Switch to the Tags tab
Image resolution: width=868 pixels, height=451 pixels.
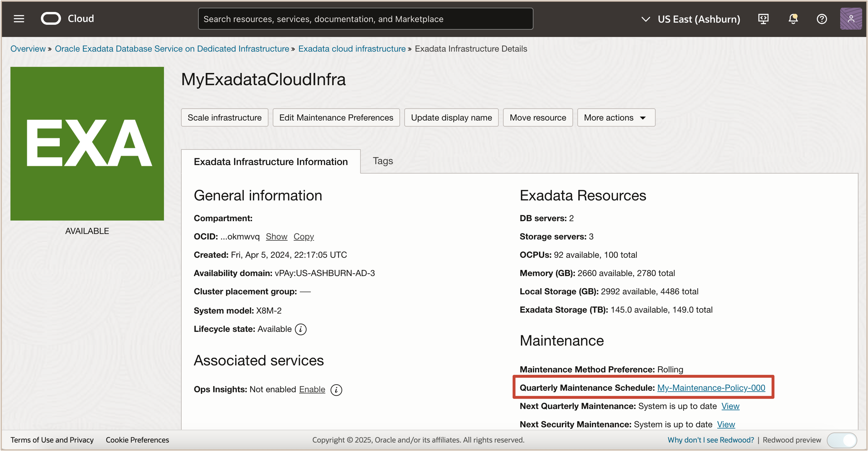pyautogui.click(x=382, y=161)
